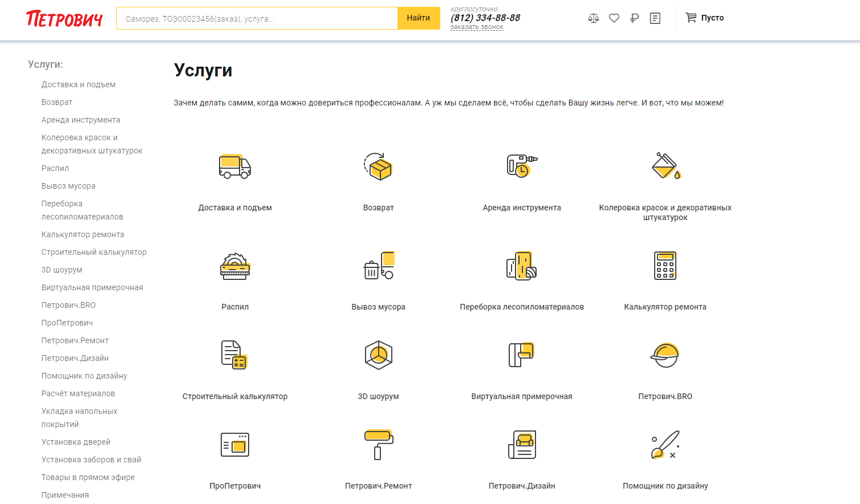
Task: Select Укладка напольных покрытий in sidebar
Action: pos(79,418)
